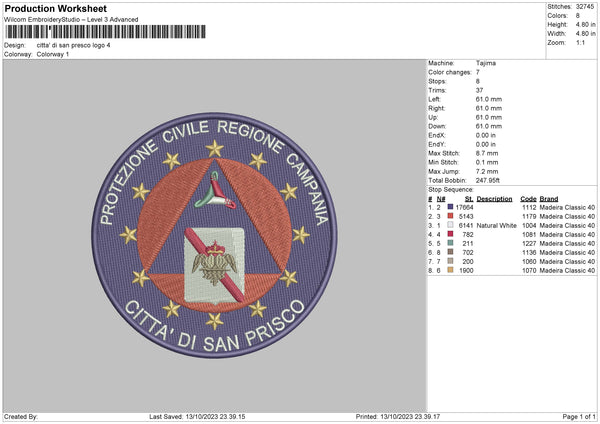Select the 'Colorway 1' value
The width and height of the screenshot is (600, 424).
(x=53, y=54)
